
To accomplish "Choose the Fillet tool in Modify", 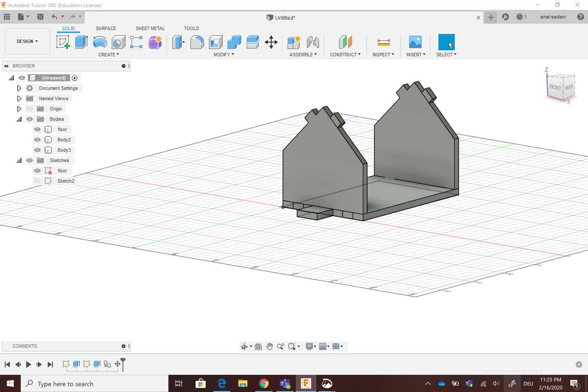I will 197,42.
